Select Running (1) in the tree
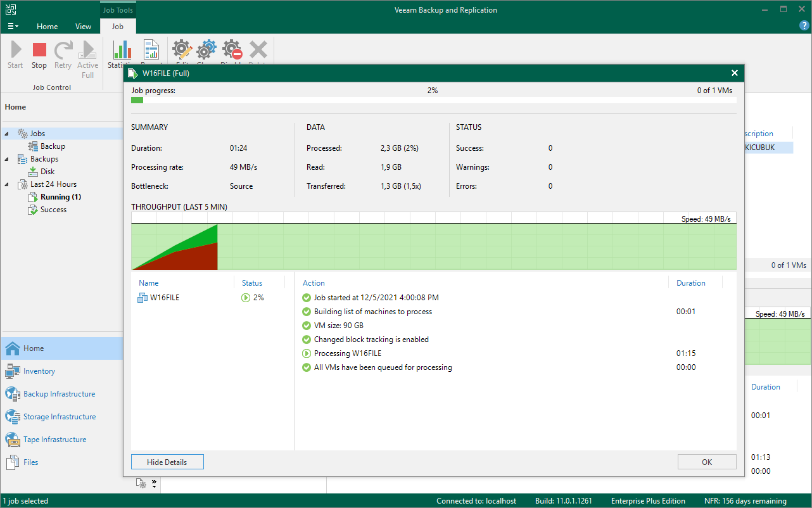This screenshot has width=812, height=508. click(x=61, y=197)
